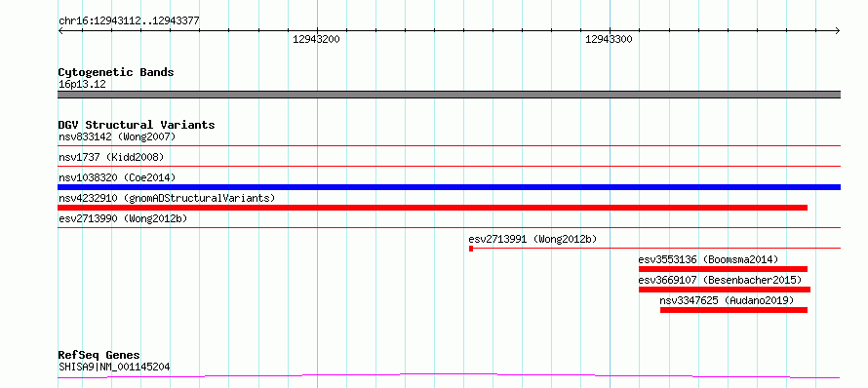Select the nsv3347625 (Audano2019) label
Image resolution: width=868 pixels, height=388 pixels.
[727, 300]
